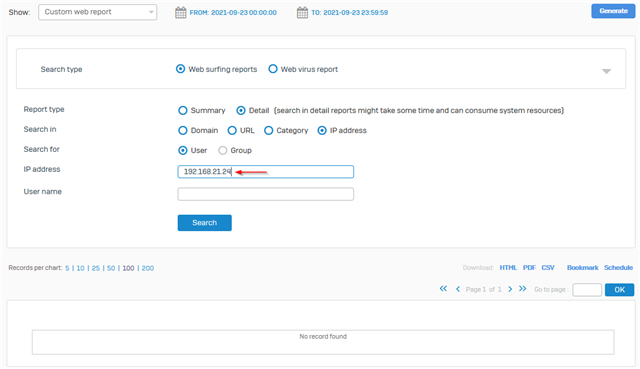Image resolution: width=640 pixels, height=369 pixels.
Task: Set records per chart to 50
Action: click(x=111, y=269)
